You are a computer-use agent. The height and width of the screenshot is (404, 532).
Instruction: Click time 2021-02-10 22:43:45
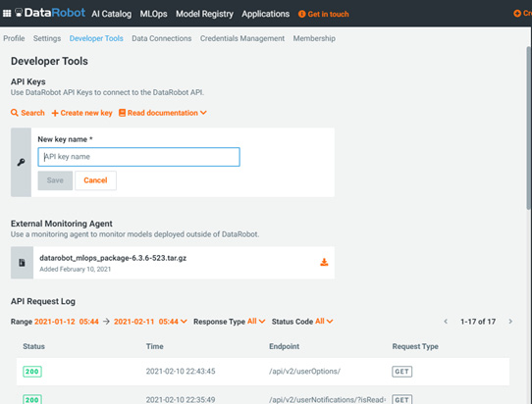click(x=181, y=371)
